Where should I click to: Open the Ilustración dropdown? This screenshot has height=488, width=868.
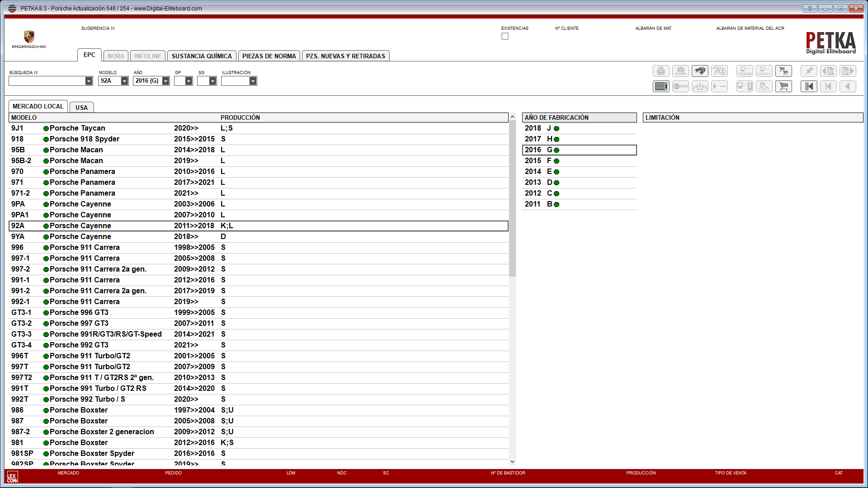pos(253,81)
